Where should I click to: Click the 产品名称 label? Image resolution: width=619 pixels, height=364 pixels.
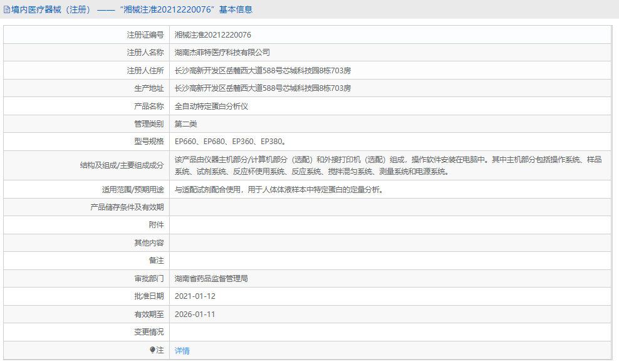click(149, 107)
